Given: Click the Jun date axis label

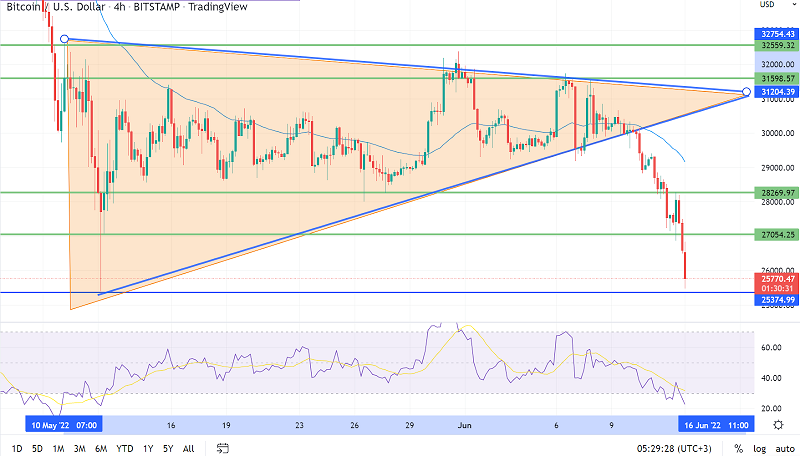Looking at the screenshot, I should [x=464, y=425].
